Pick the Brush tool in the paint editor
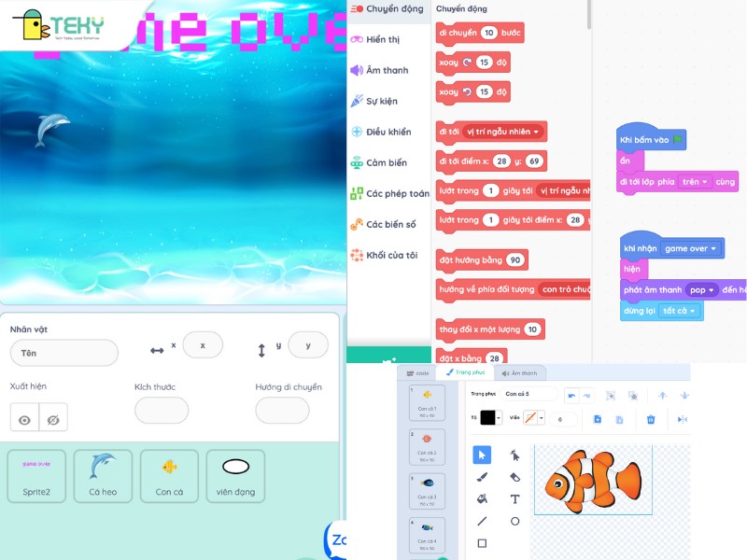 point(482,478)
